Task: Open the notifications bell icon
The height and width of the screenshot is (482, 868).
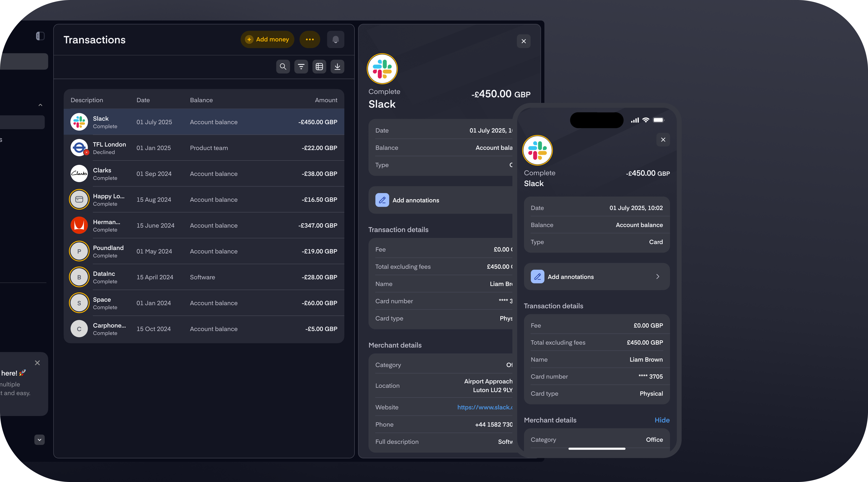Action: point(335,40)
